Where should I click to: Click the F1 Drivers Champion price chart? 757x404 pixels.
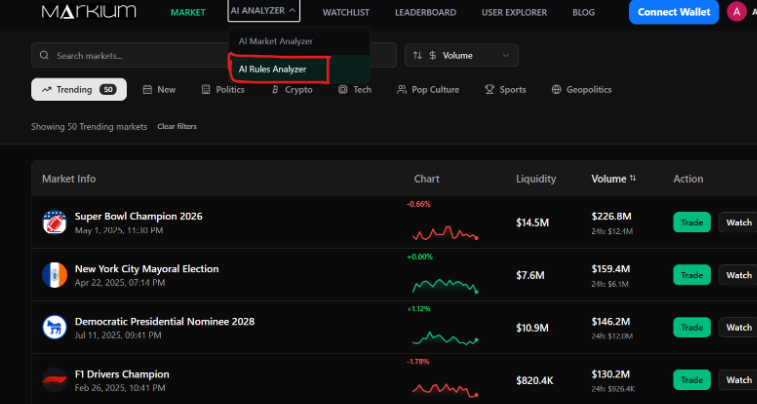click(445, 389)
